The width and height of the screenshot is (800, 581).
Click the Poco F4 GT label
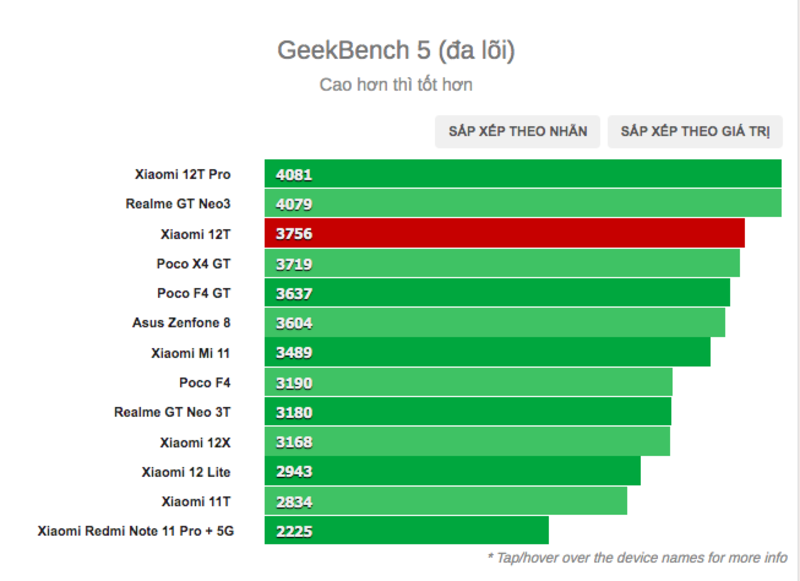[x=194, y=293]
